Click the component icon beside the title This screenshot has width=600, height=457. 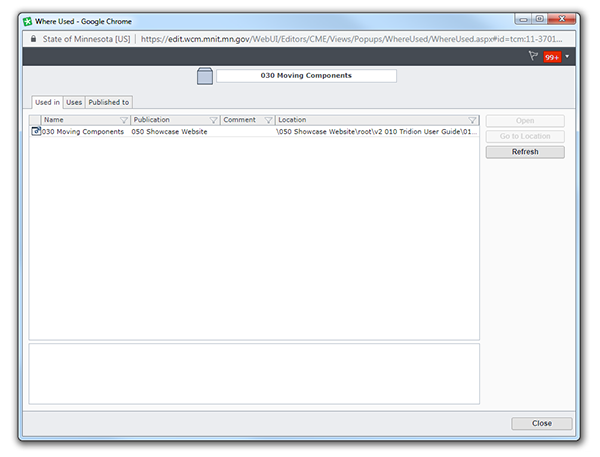205,76
